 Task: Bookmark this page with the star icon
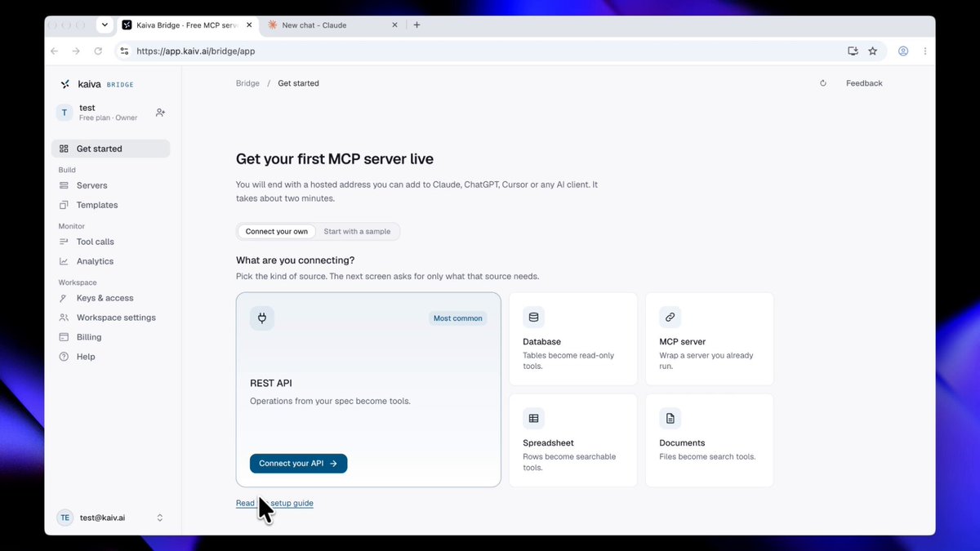pyautogui.click(x=872, y=51)
